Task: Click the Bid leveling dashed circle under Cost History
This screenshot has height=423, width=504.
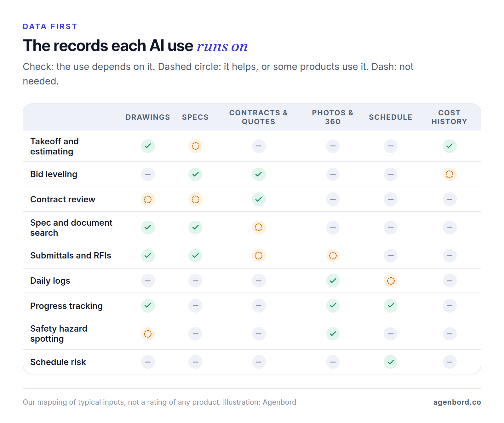Action: click(450, 174)
